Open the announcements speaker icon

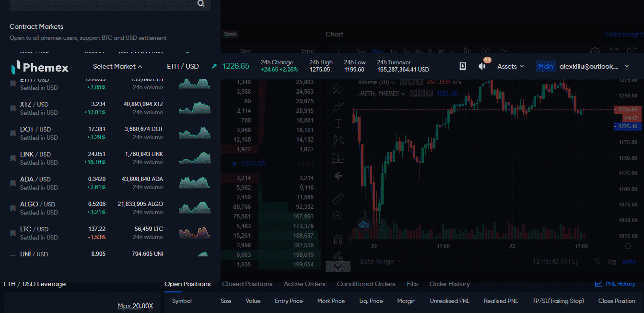[x=482, y=66]
